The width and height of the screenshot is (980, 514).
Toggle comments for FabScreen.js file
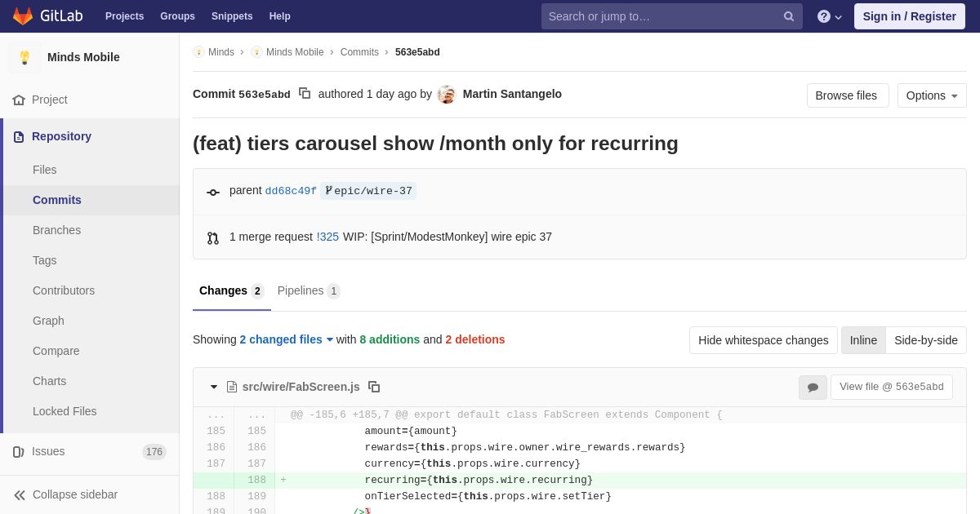tap(813, 388)
